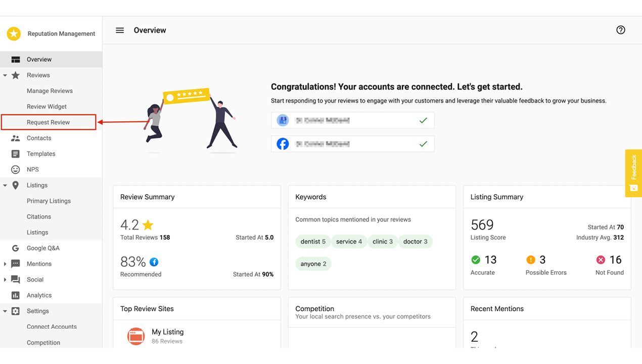Select the connected Facebook account row

coord(352,144)
